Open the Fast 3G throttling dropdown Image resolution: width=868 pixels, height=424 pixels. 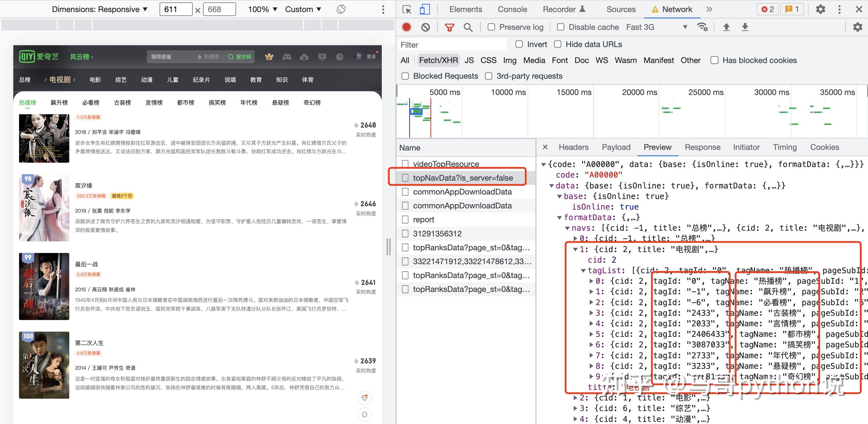tap(656, 27)
